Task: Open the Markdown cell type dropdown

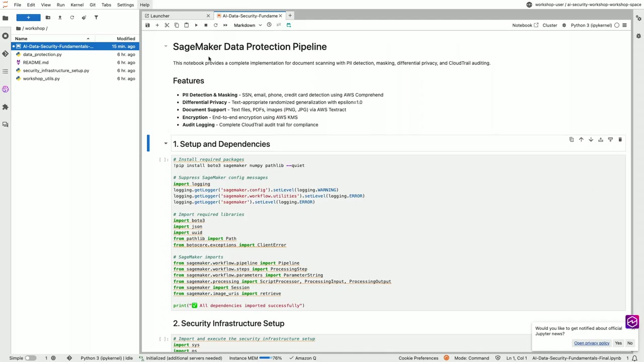Action: tap(248, 25)
